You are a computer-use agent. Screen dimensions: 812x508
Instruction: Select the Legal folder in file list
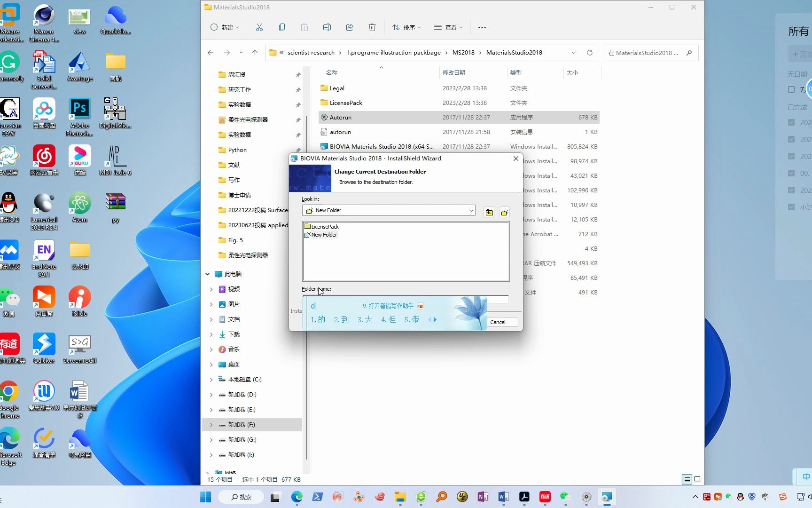point(459,88)
